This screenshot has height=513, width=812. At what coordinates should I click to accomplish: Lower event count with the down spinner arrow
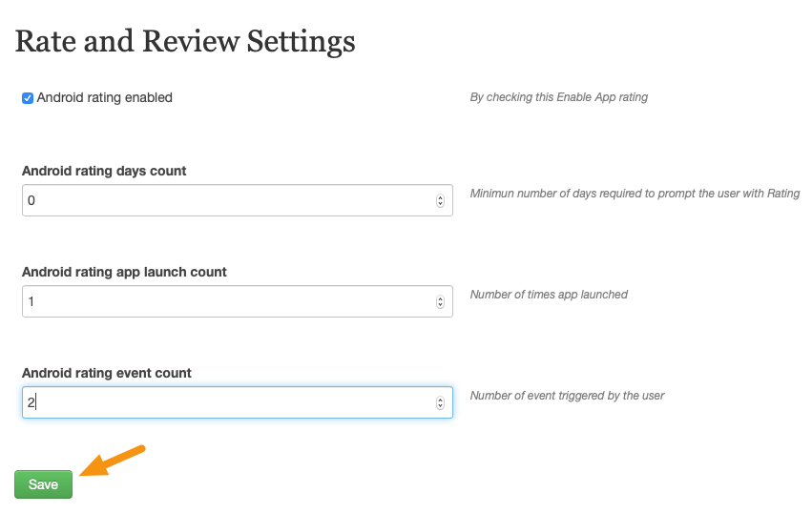440,406
